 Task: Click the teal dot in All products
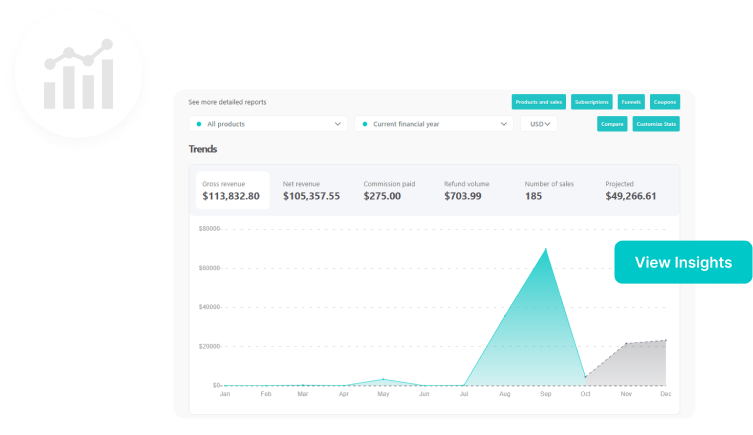198,124
